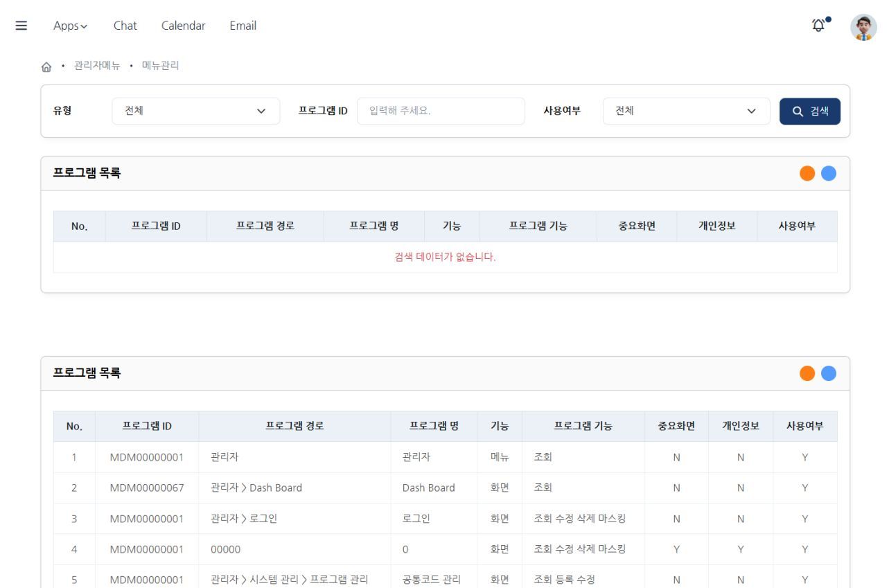Click the 프로그램 ID input field
Viewport: 889px width, 588px height.
440,111
